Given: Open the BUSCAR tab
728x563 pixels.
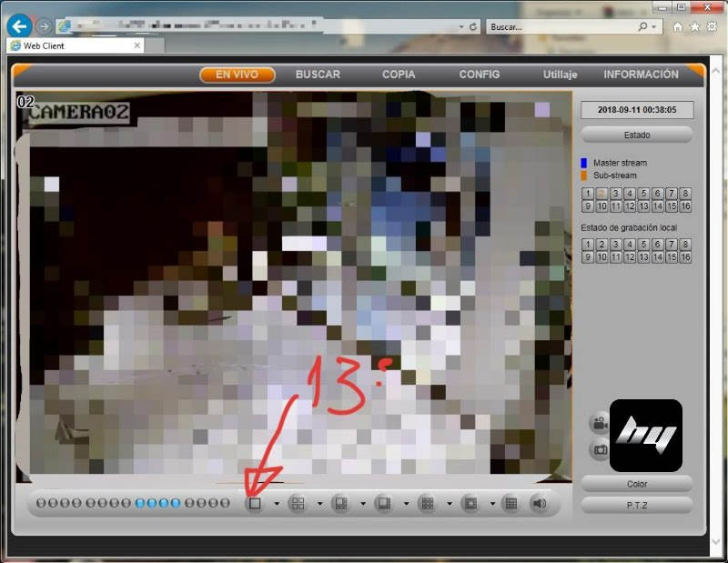Looking at the screenshot, I should click(318, 75).
